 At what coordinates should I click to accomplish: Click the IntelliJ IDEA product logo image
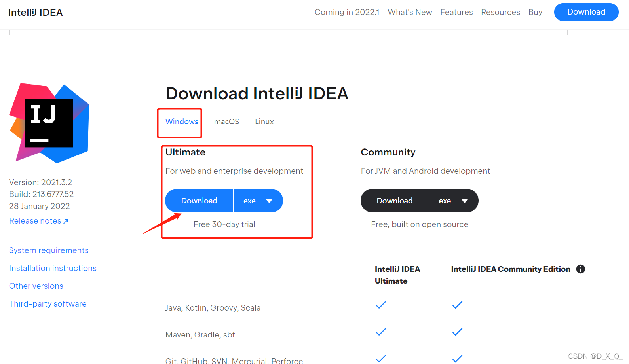pyautogui.click(x=49, y=123)
